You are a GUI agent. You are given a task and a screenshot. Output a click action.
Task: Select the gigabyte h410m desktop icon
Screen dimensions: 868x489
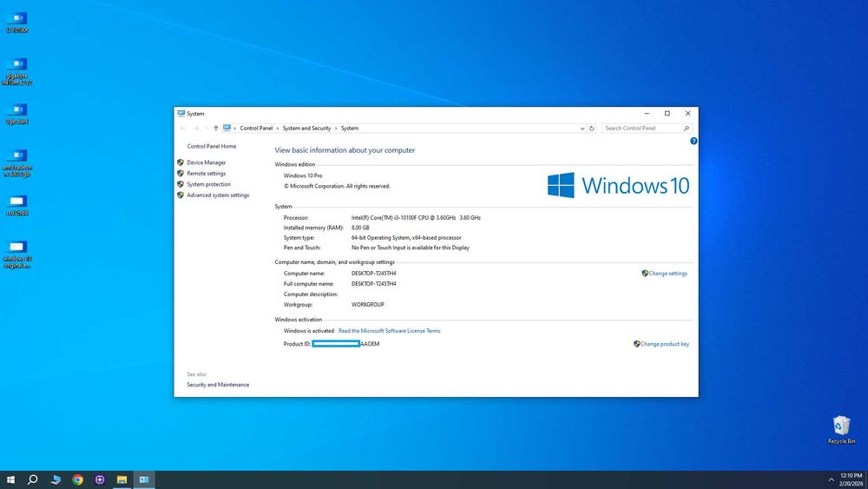click(17, 71)
